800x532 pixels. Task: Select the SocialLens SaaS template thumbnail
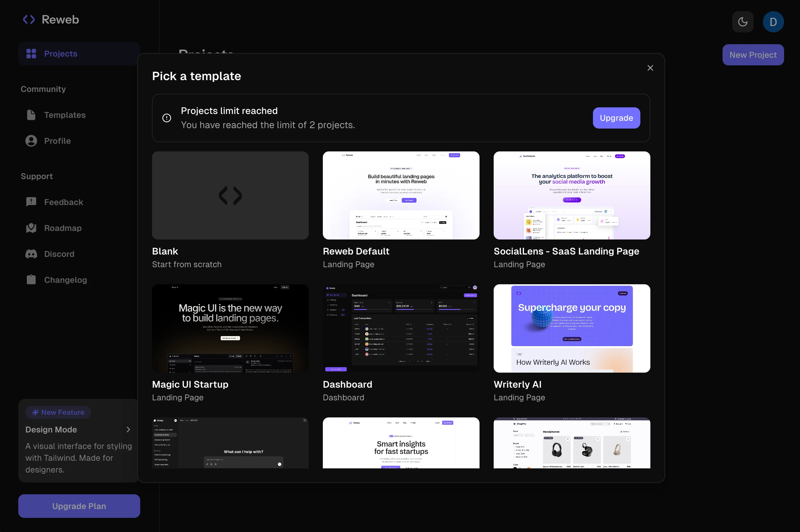click(x=572, y=195)
